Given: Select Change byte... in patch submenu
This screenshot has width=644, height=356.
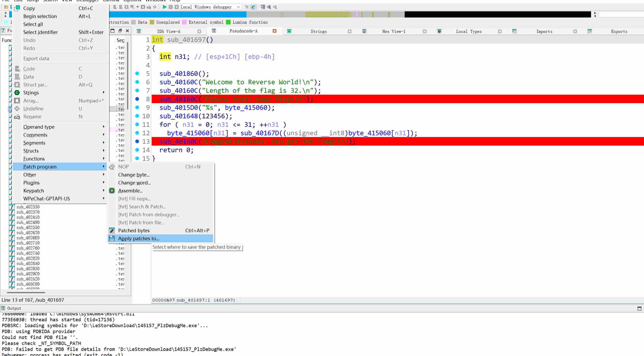Looking at the screenshot, I should pyautogui.click(x=134, y=175).
